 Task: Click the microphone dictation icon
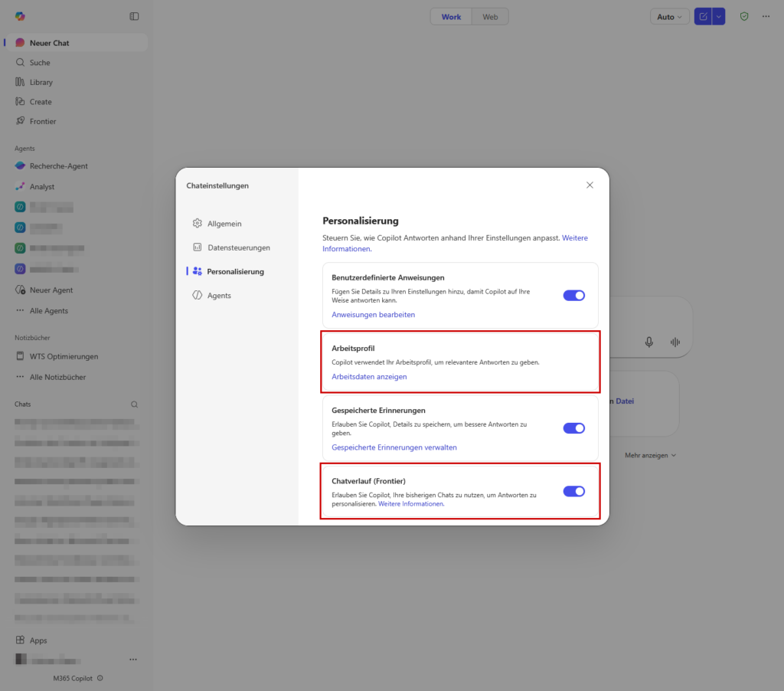click(649, 342)
